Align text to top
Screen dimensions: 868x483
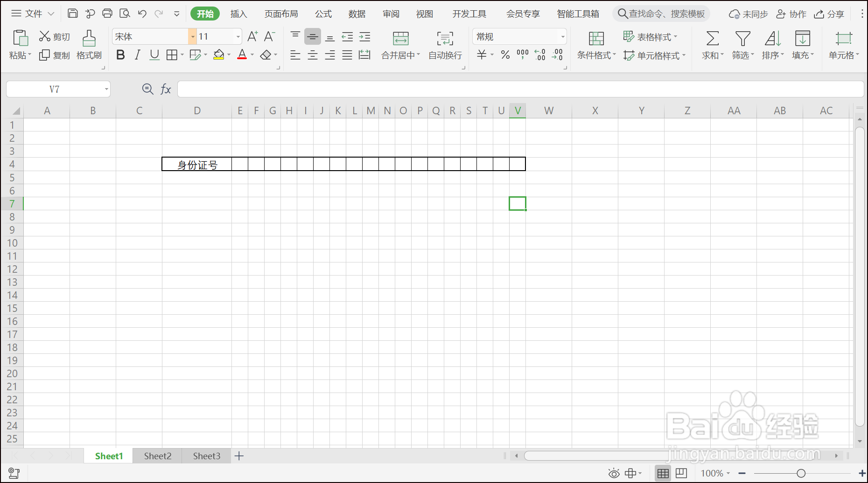click(295, 36)
